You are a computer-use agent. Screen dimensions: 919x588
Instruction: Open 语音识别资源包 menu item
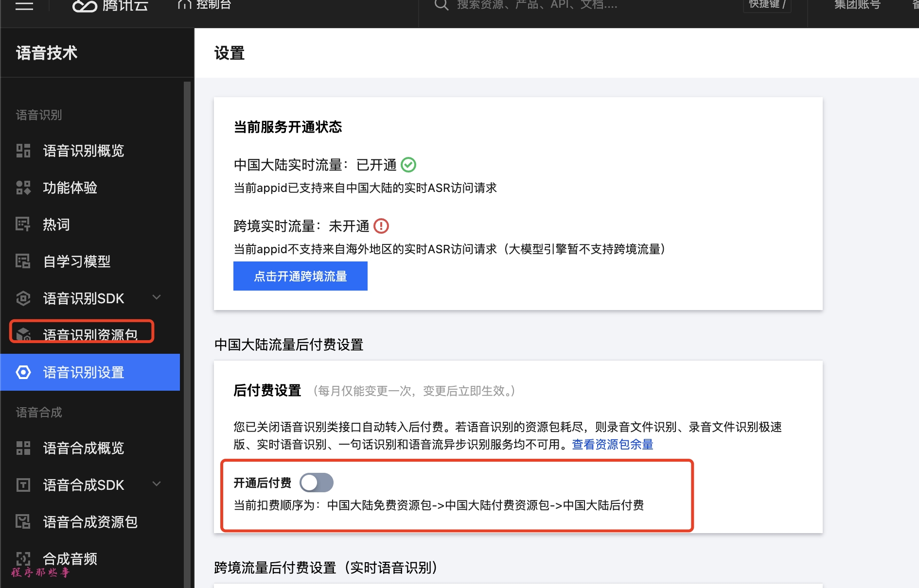coord(90,334)
